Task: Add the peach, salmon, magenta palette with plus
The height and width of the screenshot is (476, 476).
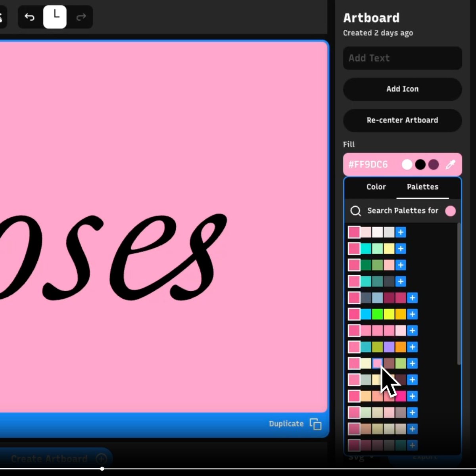Action: coord(413,396)
